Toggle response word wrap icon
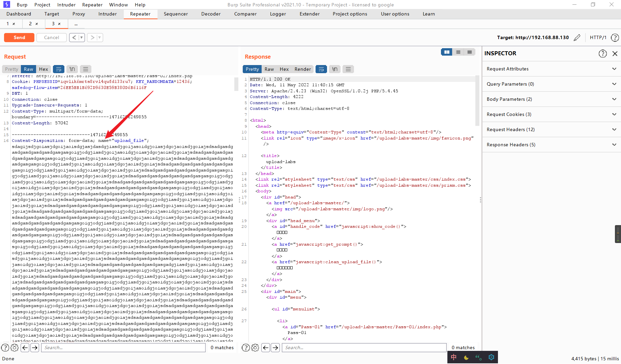 coord(321,69)
